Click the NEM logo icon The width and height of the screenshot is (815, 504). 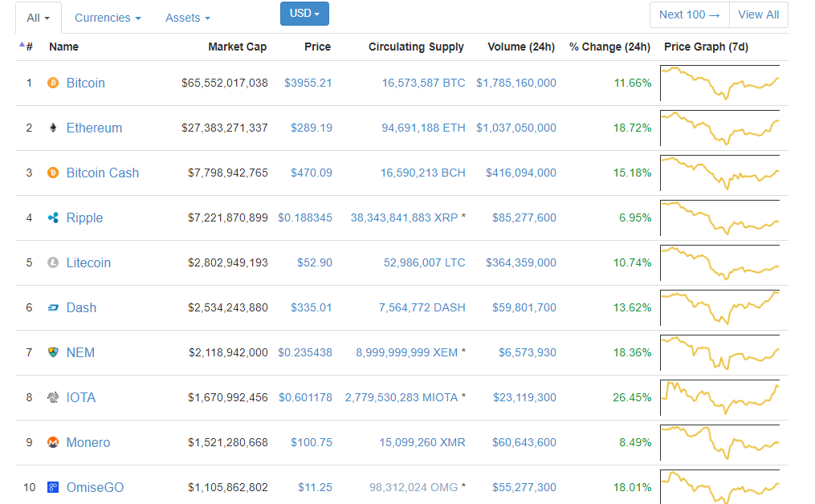[x=53, y=352]
